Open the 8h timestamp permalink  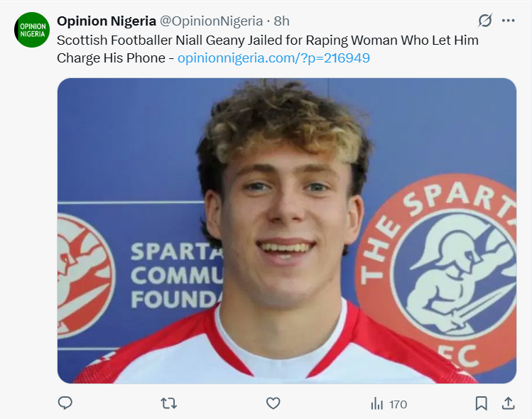coord(281,21)
